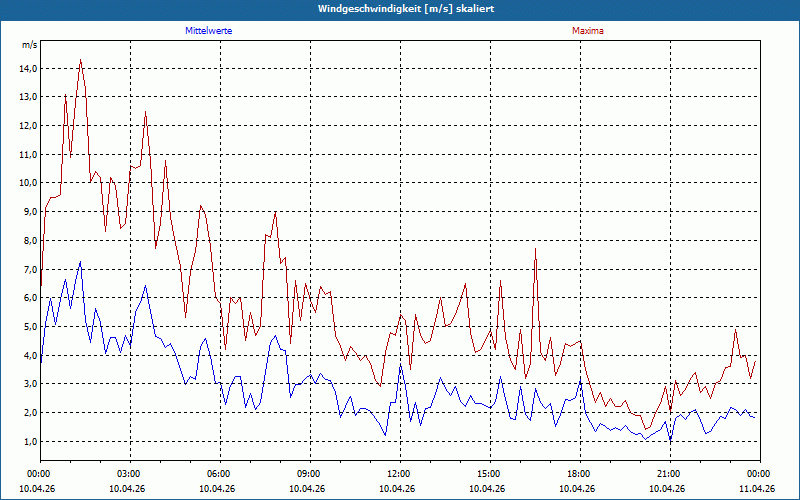The width and height of the screenshot is (800, 500).
Task: Select the blue 'Mittelwerte' legend label
Action: pyautogui.click(x=209, y=31)
